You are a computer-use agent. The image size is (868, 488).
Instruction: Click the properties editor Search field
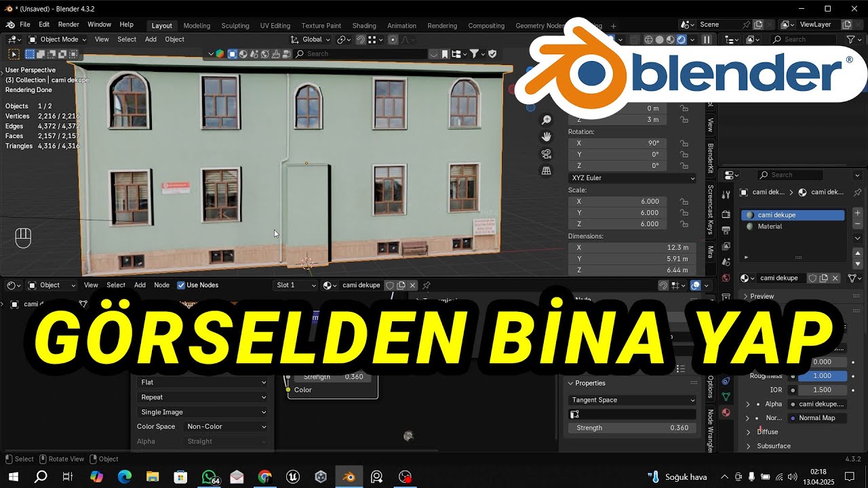tap(792, 175)
